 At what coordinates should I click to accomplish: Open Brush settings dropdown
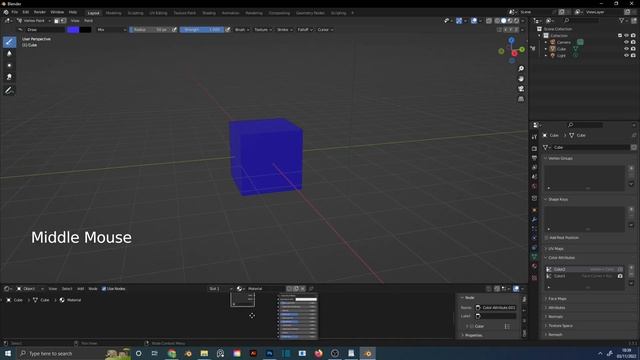point(242,29)
